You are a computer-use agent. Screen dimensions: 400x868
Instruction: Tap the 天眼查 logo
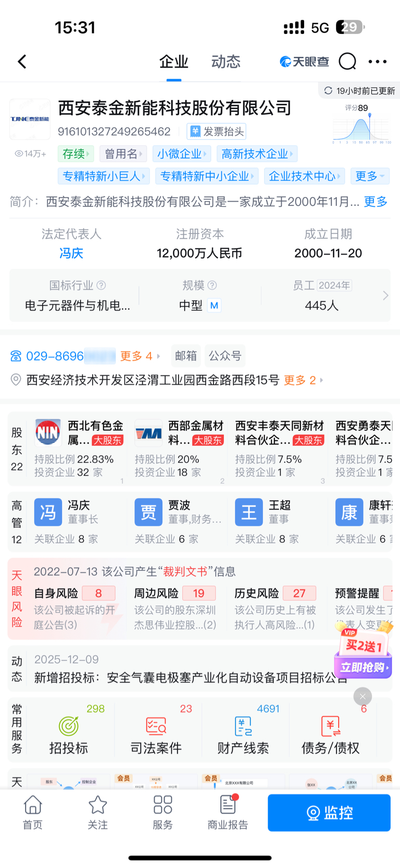click(x=305, y=62)
